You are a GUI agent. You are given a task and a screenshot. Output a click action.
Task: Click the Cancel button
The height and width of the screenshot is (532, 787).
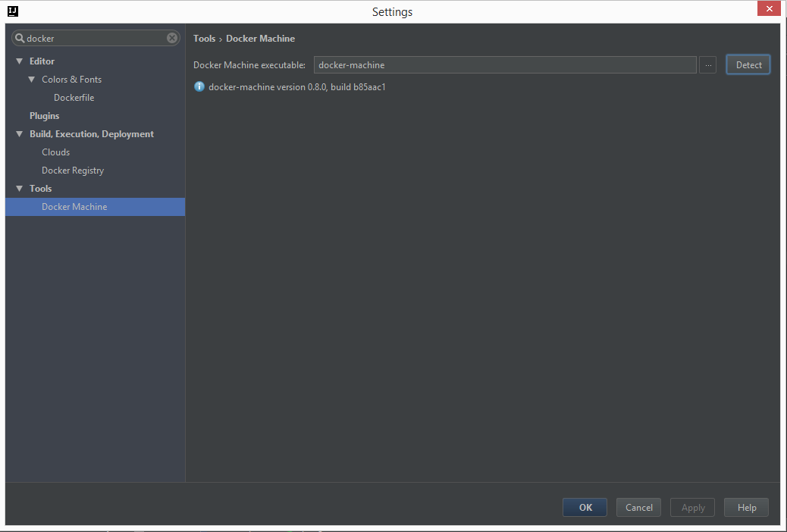click(638, 508)
